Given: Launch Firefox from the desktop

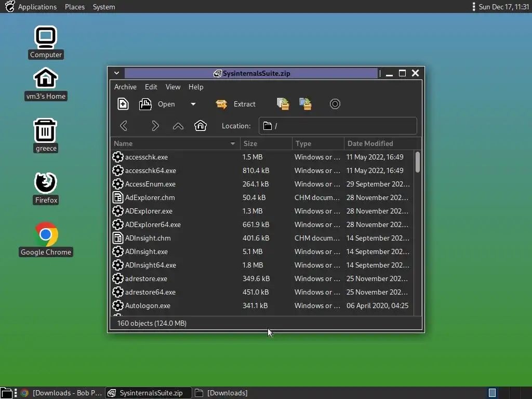Looking at the screenshot, I should click(x=46, y=188).
